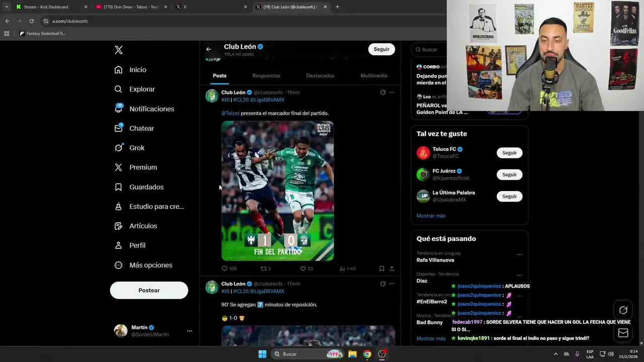
Task: Follow Club León with Seguir button
Action: tap(381, 49)
